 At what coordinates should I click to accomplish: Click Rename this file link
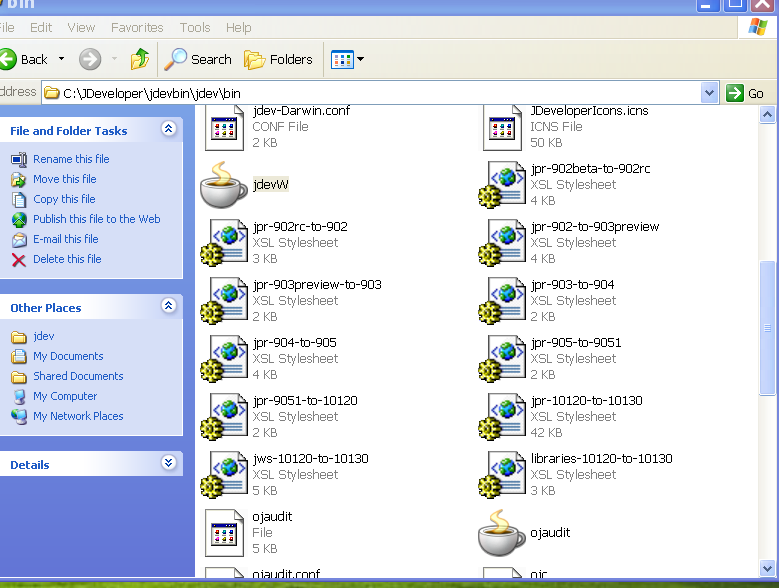tap(71, 159)
